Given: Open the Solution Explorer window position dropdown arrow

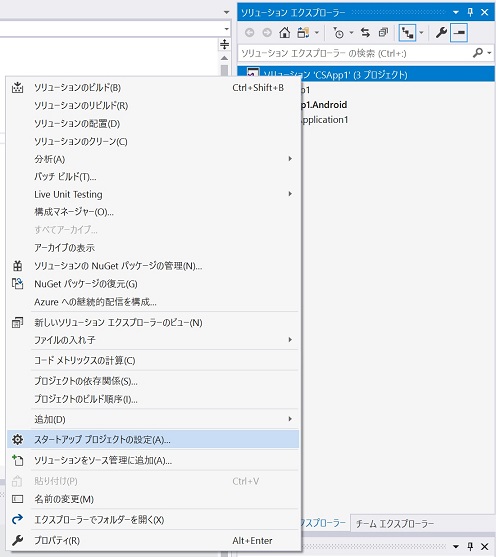Looking at the screenshot, I should click(x=456, y=13).
